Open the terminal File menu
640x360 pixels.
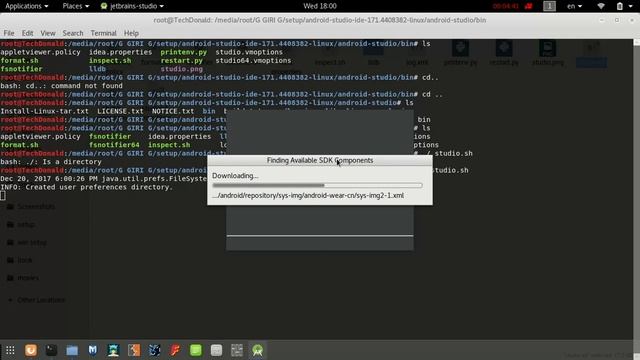(x=9, y=33)
